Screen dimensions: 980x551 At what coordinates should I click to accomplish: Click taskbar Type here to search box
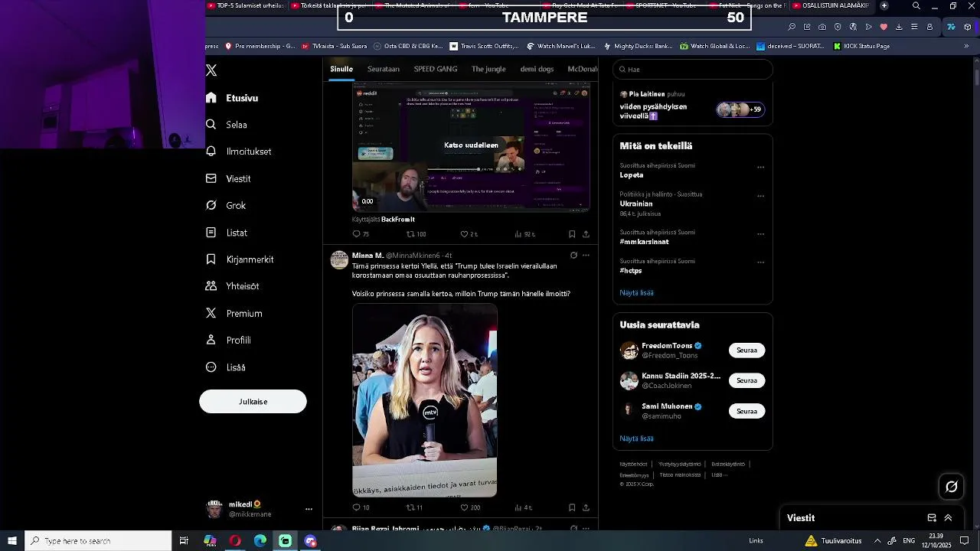98,541
